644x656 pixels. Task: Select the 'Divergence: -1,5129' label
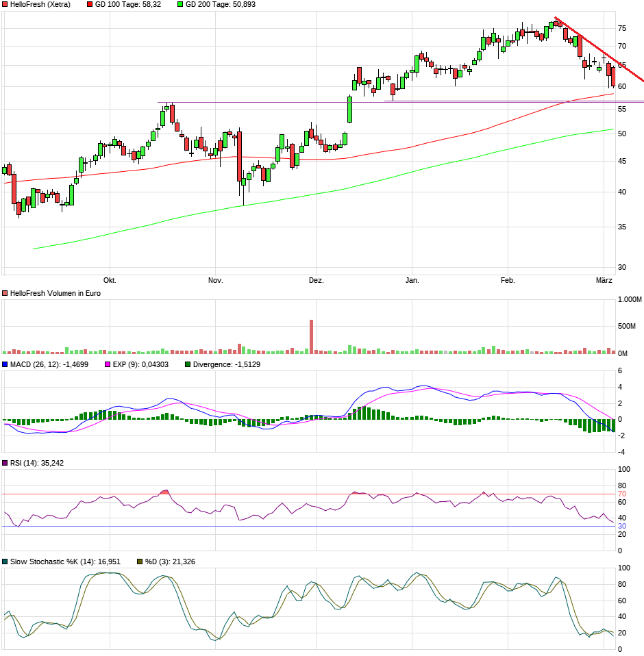226,364
